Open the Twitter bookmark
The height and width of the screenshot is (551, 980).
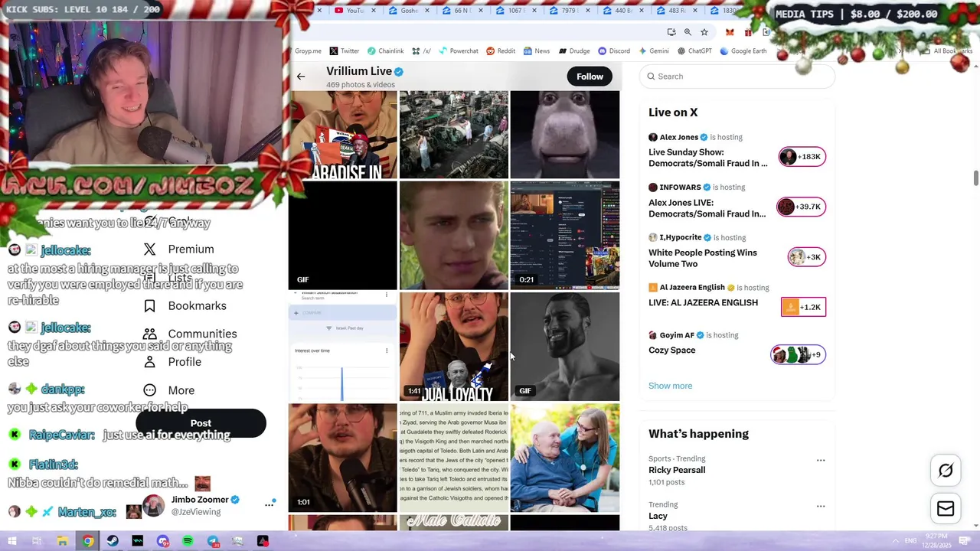345,51
